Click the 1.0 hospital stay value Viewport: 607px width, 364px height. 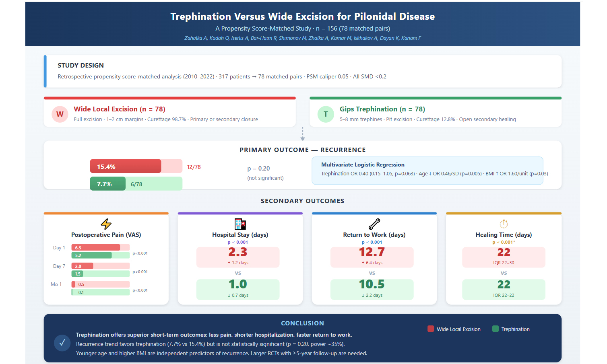coord(238,284)
